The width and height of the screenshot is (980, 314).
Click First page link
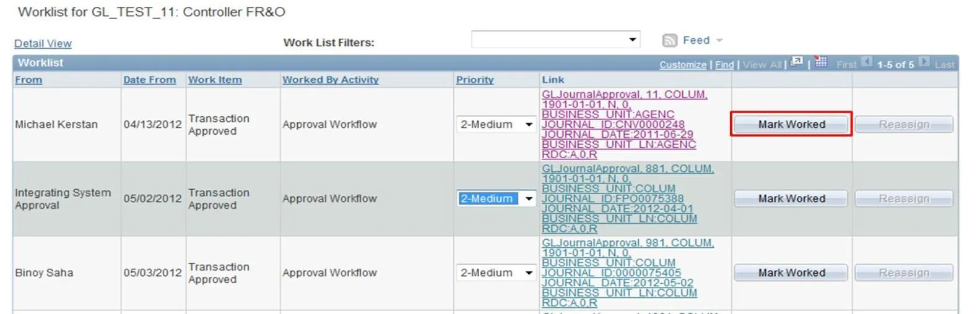846,64
